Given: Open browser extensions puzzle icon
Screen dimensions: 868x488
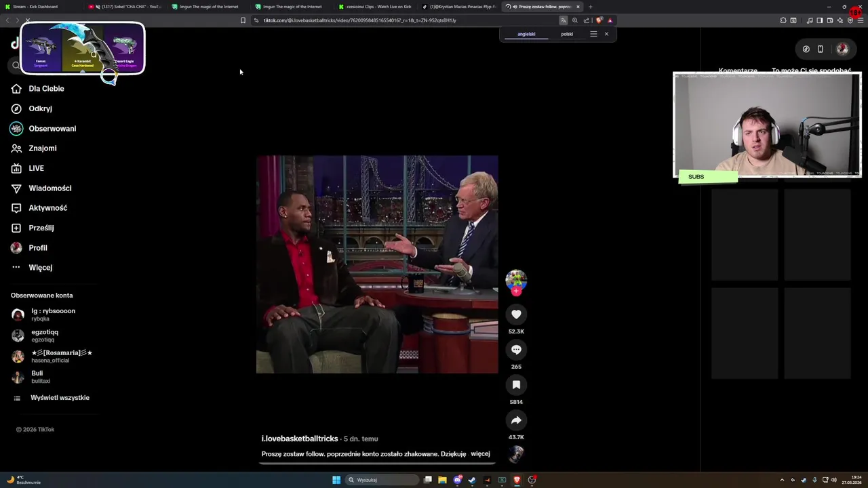Looking at the screenshot, I should tap(783, 20).
